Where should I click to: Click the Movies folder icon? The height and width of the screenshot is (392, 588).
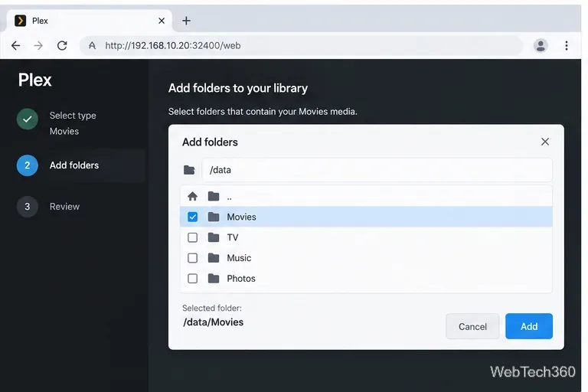pyautogui.click(x=214, y=217)
